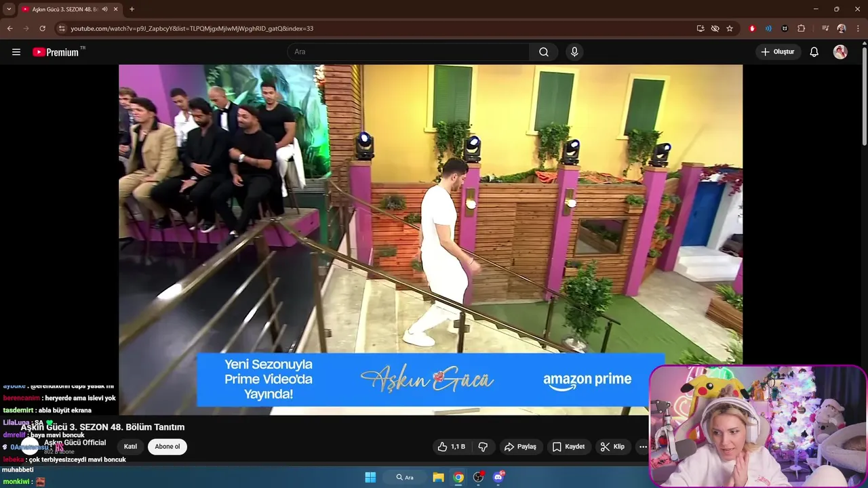This screenshot has height=488, width=868.
Task: Like the video with thumbs-up 1,1 B
Action: tap(452, 447)
